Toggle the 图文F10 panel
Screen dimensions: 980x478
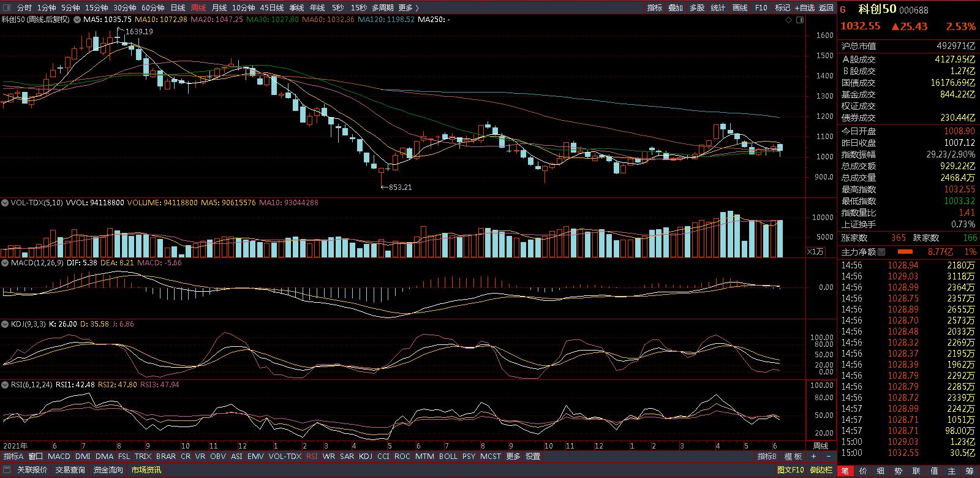791,470
